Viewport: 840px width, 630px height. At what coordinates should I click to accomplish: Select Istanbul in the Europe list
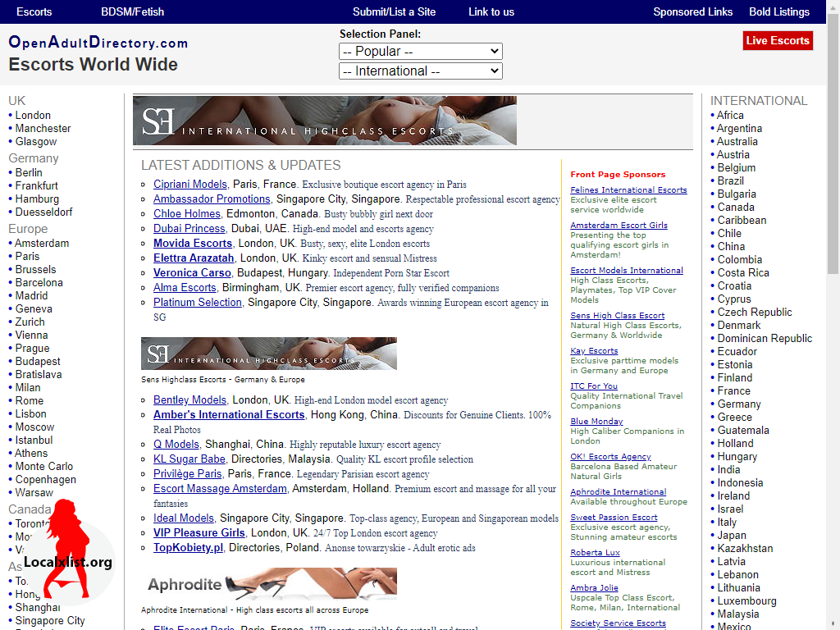(34, 440)
